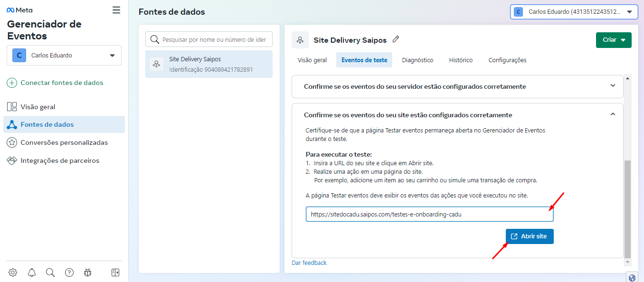The height and width of the screenshot is (282, 644).
Task: Switch to Eventos de teste tab
Action: [x=364, y=60]
